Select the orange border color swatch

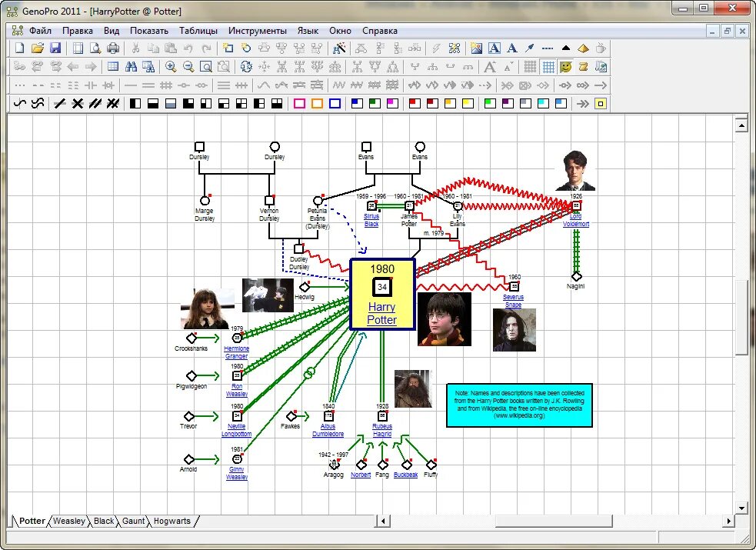318,103
